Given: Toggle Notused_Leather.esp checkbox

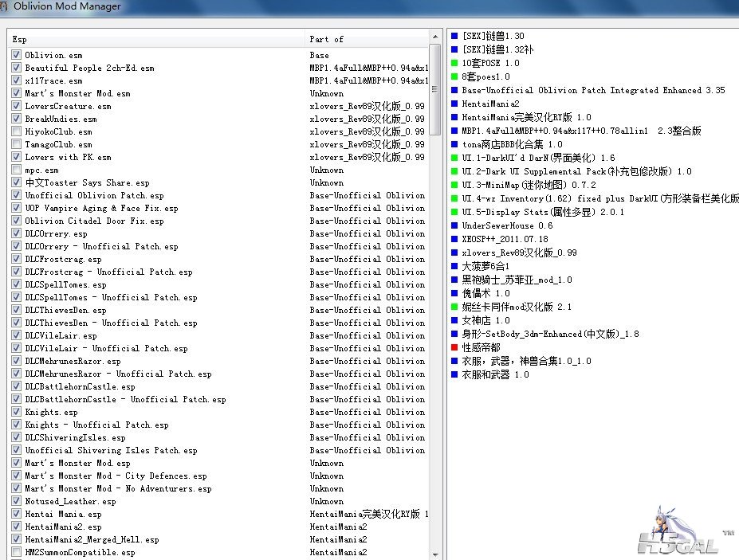Looking at the screenshot, I should click(x=17, y=501).
